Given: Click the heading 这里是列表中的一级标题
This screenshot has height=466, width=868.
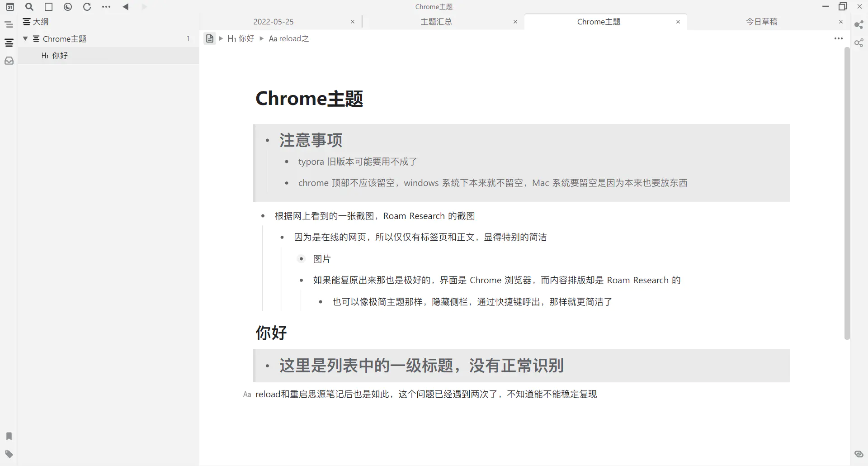Looking at the screenshot, I should click(x=421, y=366).
